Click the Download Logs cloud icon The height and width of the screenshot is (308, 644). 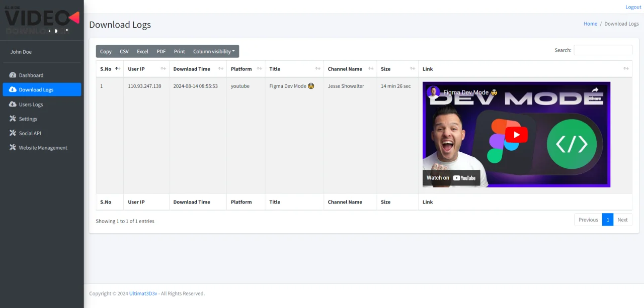(13, 89)
